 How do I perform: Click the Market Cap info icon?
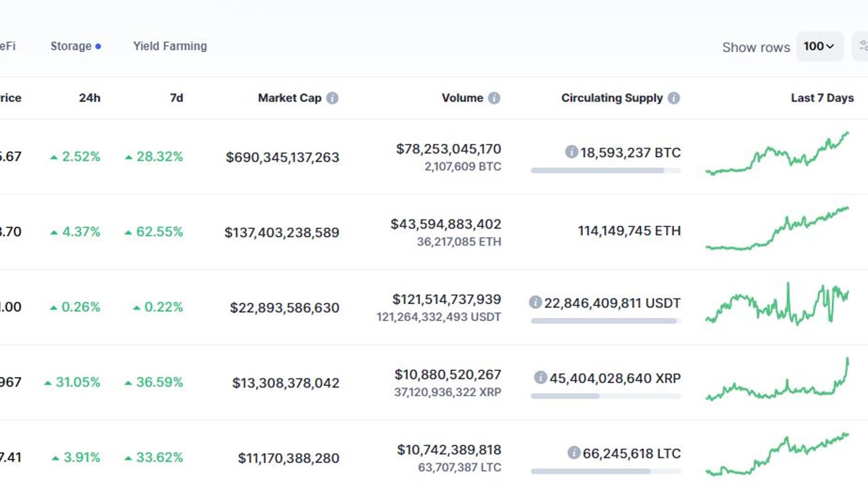coord(333,98)
